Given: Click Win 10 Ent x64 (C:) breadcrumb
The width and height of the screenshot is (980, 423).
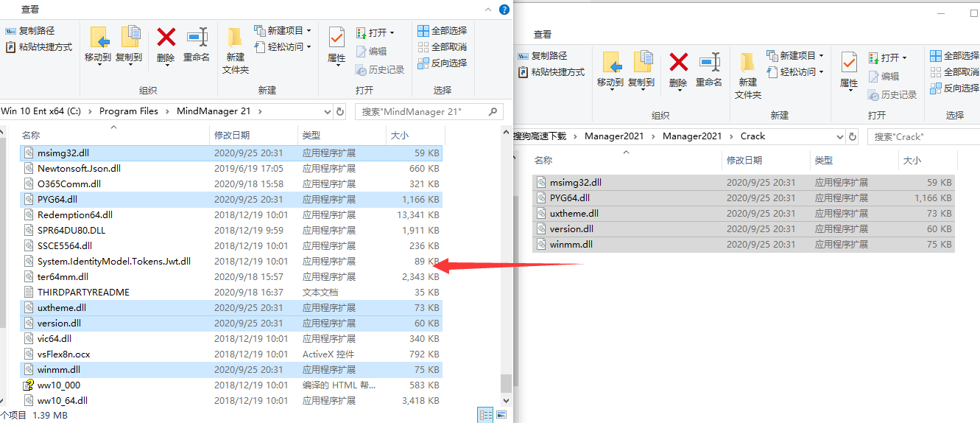Looking at the screenshot, I should [x=40, y=111].
